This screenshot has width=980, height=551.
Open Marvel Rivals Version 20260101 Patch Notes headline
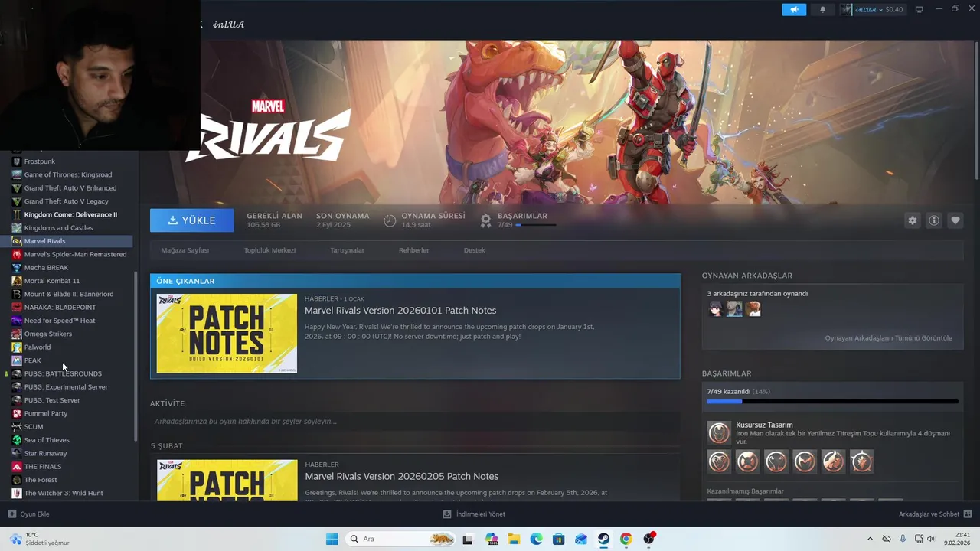point(400,310)
